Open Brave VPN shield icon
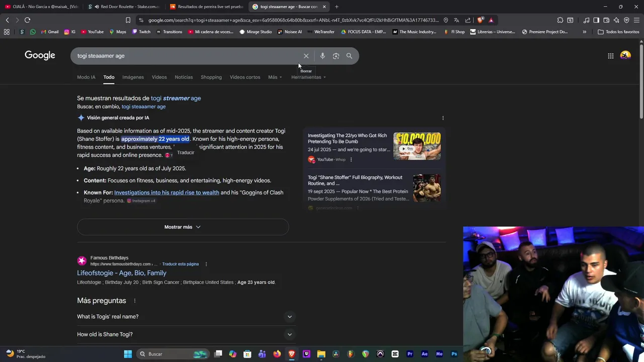The height and width of the screenshot is (362, 644). (x=626, y=20)
